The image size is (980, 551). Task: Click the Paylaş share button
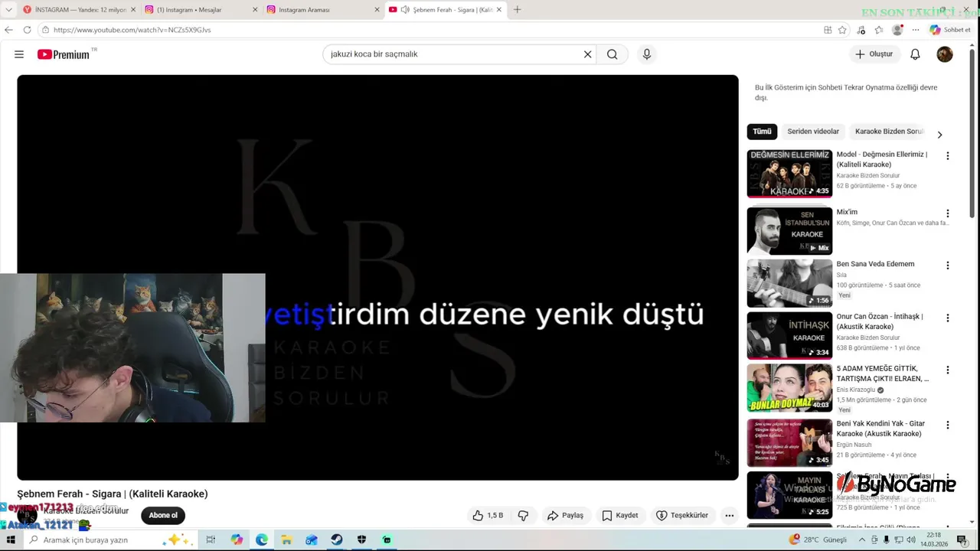tap(565, 516)
